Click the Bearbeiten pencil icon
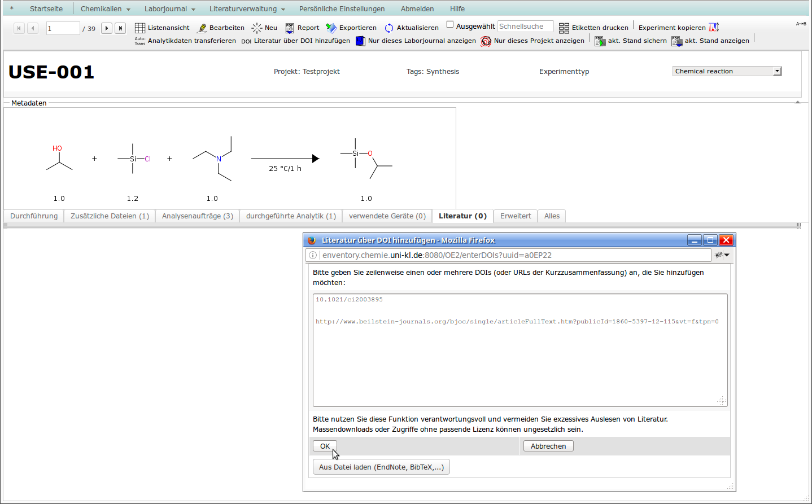Image resolution: width=812 pixels, height=504 pixels. pos(202,28)
